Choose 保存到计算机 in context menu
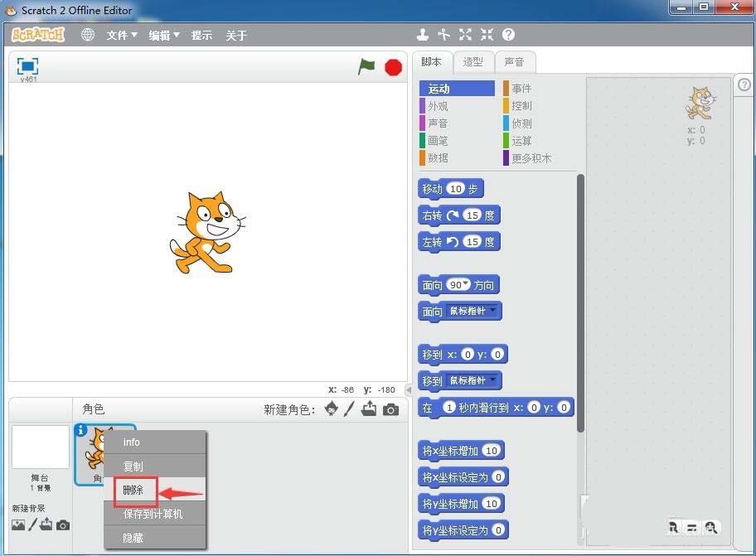756x556 pixels. tap(155, 514)
